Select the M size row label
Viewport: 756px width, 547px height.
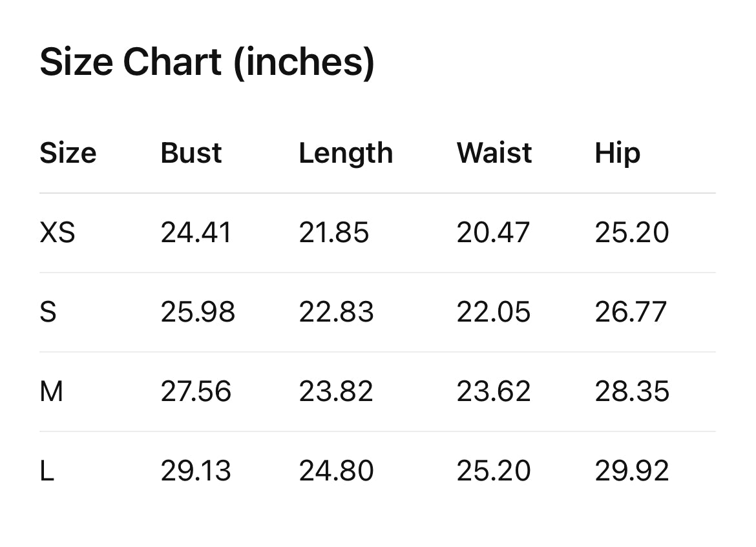pos(52,391)
